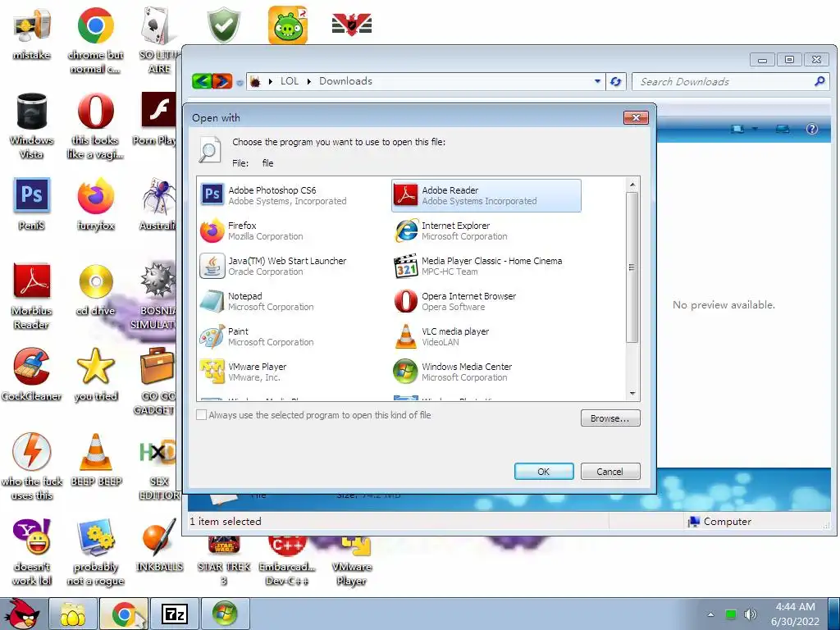Refresh the Downloads folder
The image size is (840, 630).
(615, 81)
